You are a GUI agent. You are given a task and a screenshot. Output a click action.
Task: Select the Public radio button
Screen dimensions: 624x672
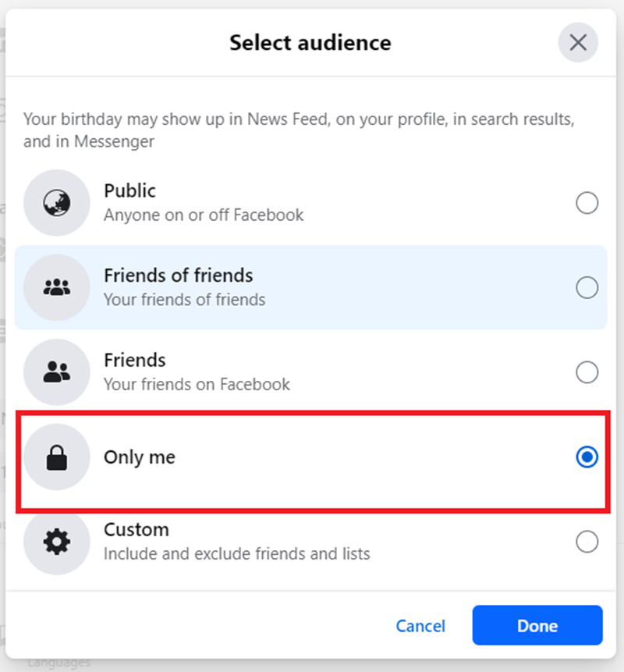click(587, 204)
